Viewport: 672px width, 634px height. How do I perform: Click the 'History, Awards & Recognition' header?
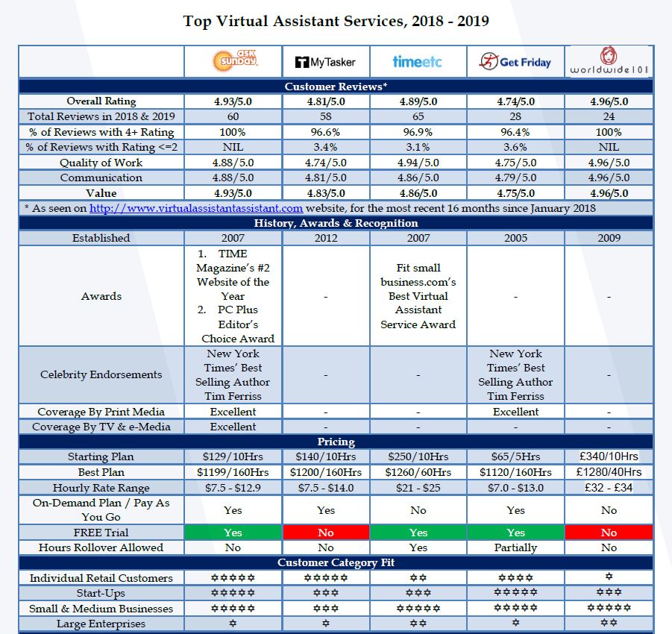point(336,223)
